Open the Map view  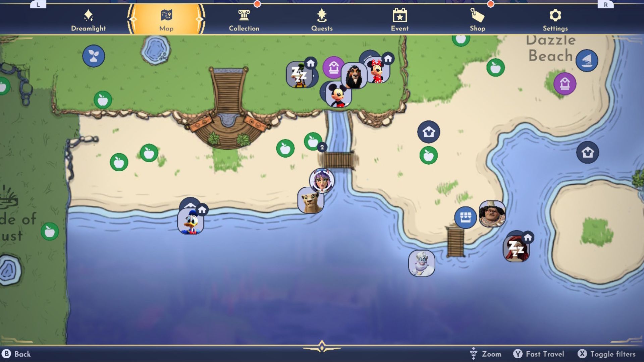pos(166,20)
